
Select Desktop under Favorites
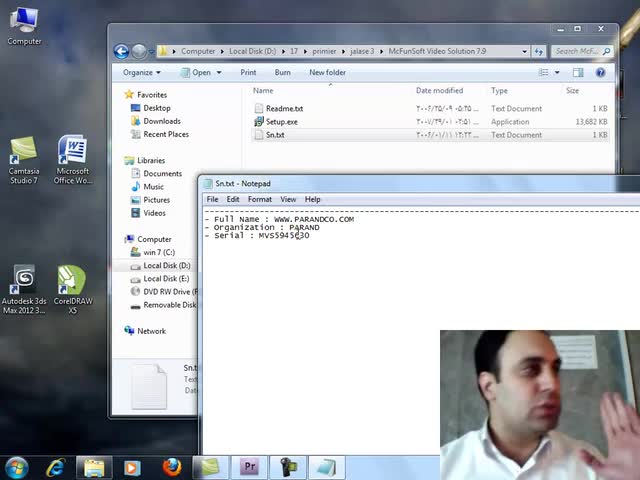coord(157,108)
